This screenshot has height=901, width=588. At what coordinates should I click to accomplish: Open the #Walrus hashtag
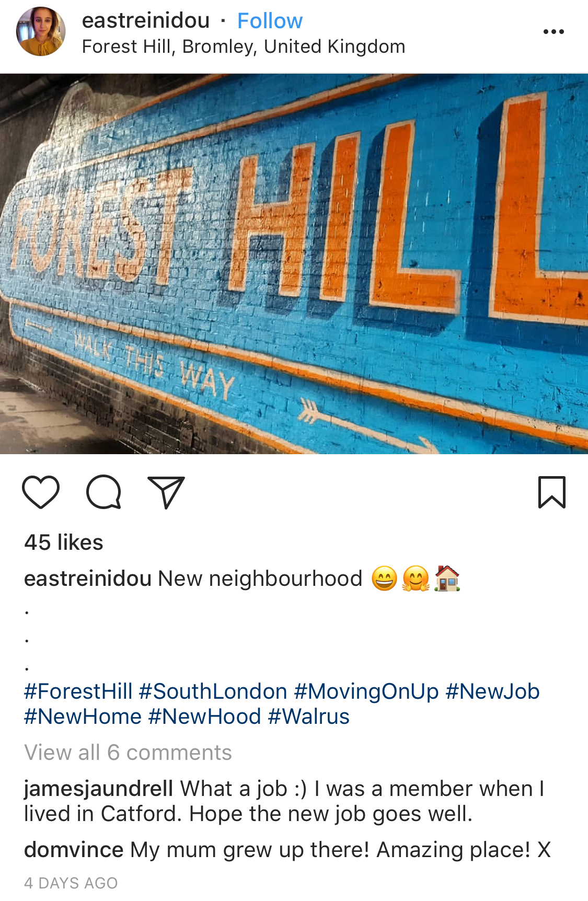309,717
